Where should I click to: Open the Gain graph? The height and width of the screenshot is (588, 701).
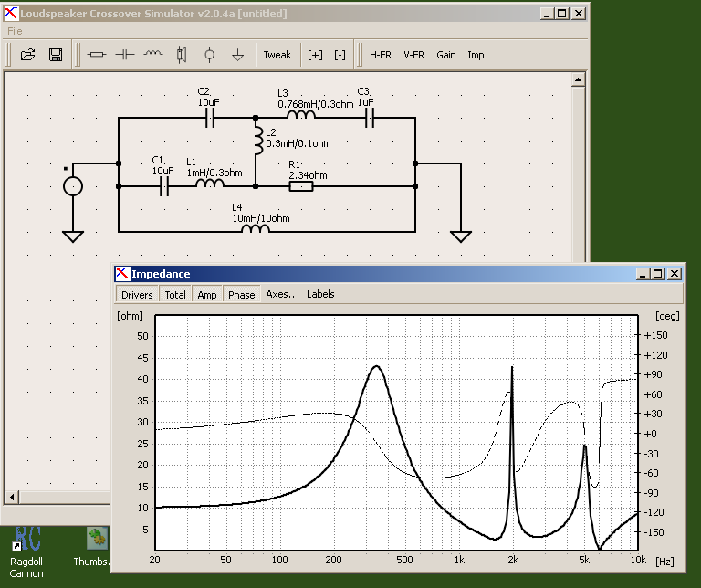[x=446, y=55]
